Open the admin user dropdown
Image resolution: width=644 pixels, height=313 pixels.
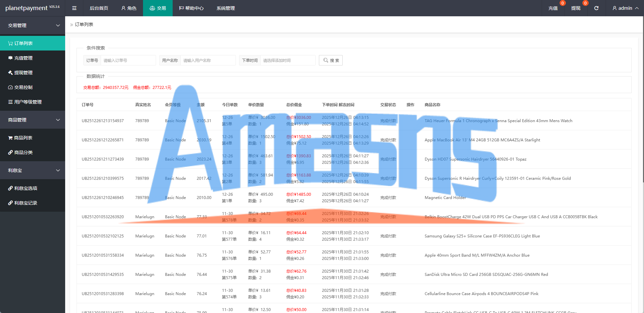625,8
